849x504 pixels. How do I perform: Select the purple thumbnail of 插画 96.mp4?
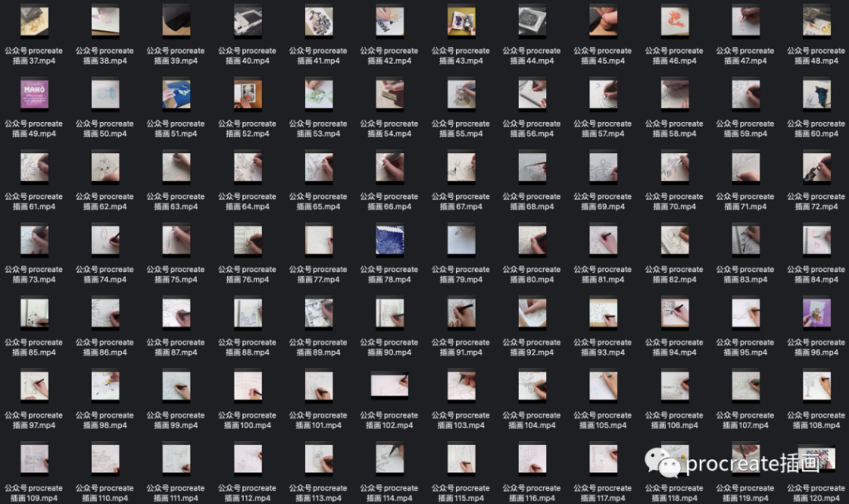click(x=816, y=313)
